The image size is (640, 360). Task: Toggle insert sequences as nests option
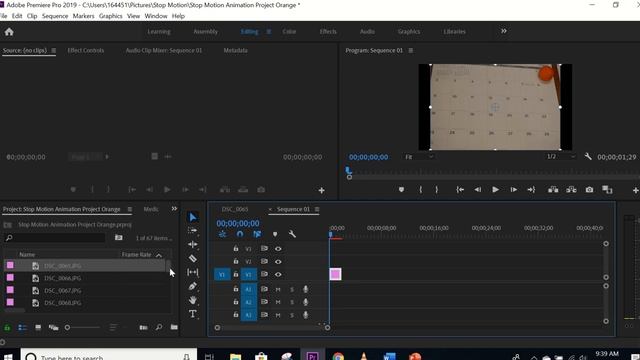[x=222, y=234]
